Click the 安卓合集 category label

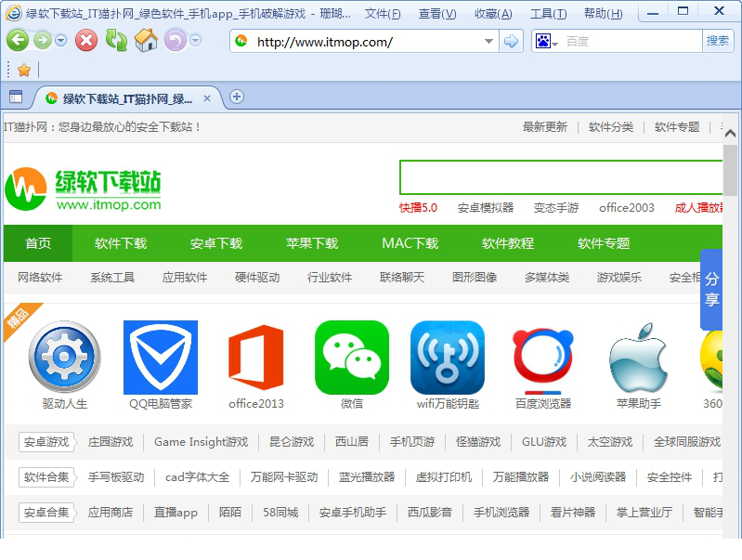[x=46, y=513]
